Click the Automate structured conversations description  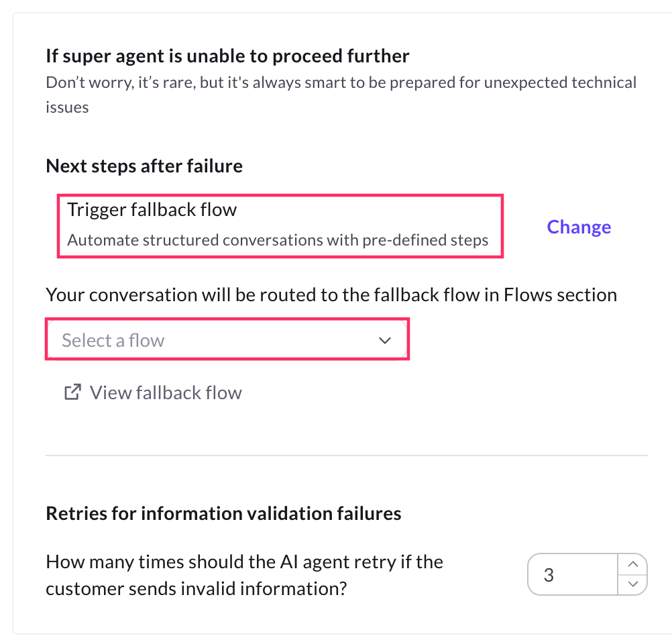coord(278,240)
